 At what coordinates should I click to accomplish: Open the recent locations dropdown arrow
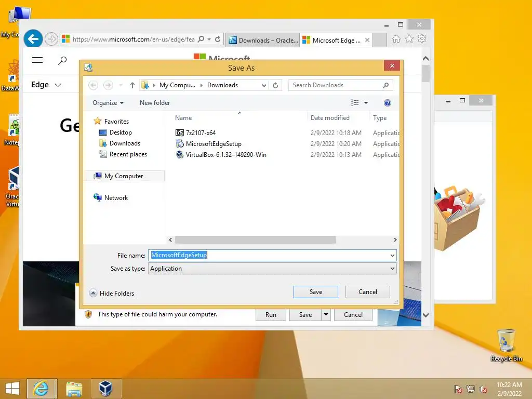pyautogui.click(x=121, y=85)
